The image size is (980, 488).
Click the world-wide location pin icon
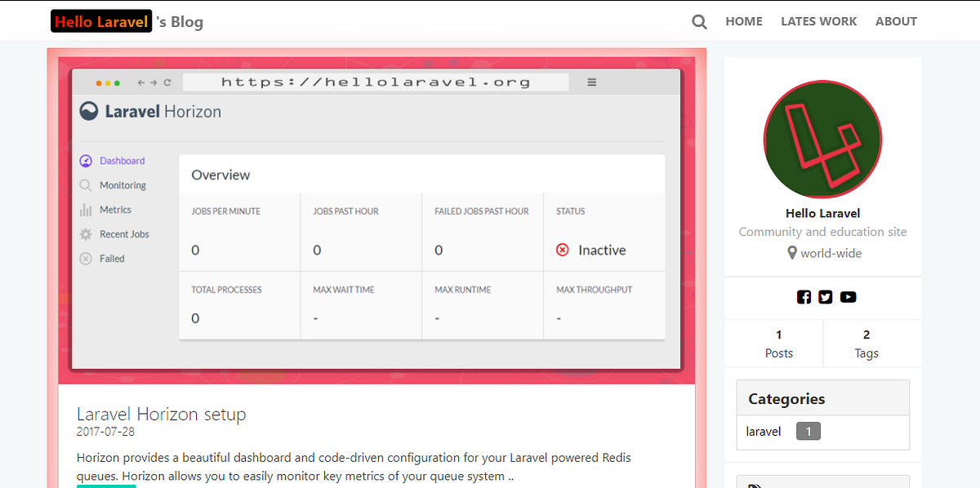[x=791, y=253]
